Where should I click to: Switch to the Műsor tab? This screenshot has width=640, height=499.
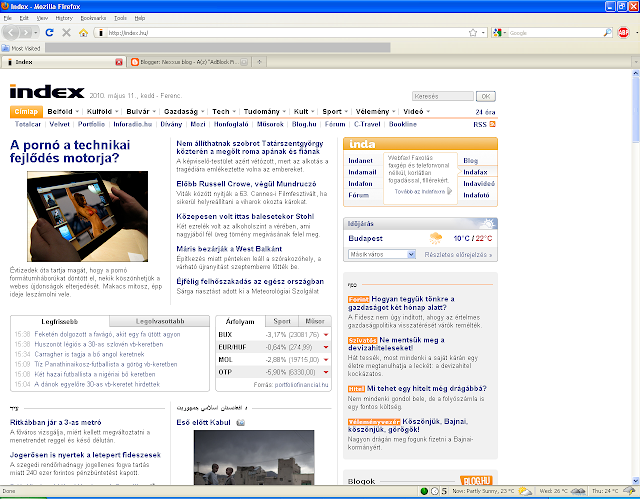tap(315, 321)
